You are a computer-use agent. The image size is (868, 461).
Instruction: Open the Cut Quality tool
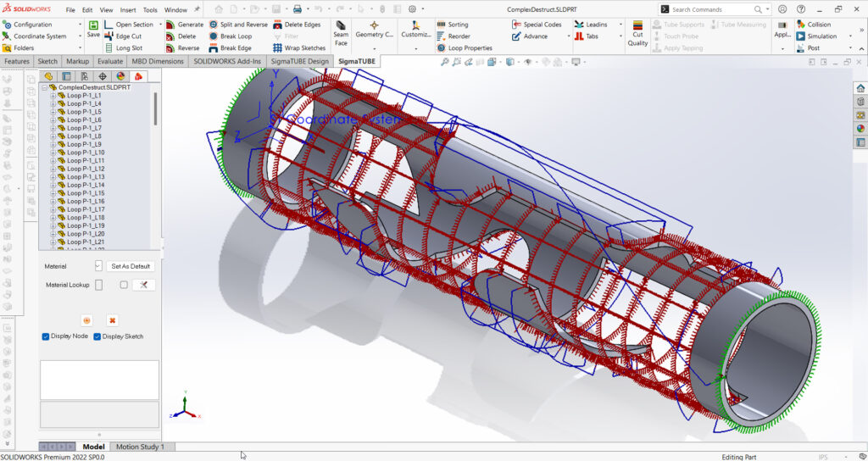pyautogui.click(x=637, y=34)
